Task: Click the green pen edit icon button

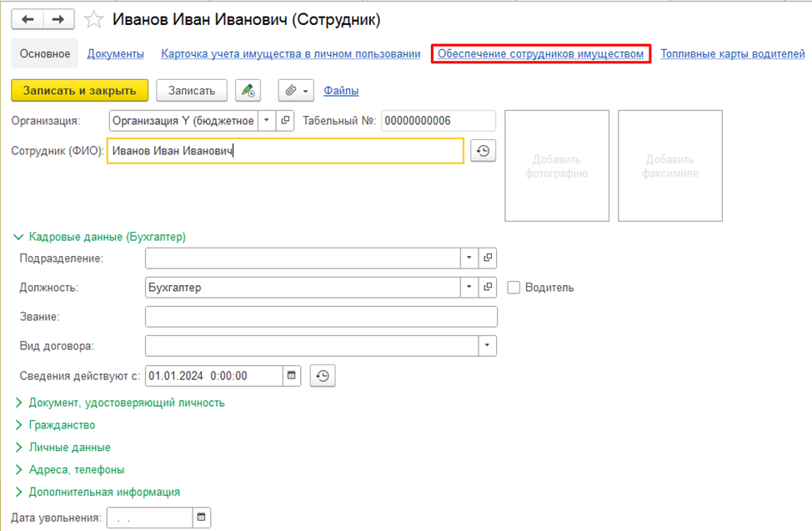Action: [x=248, y=91]
